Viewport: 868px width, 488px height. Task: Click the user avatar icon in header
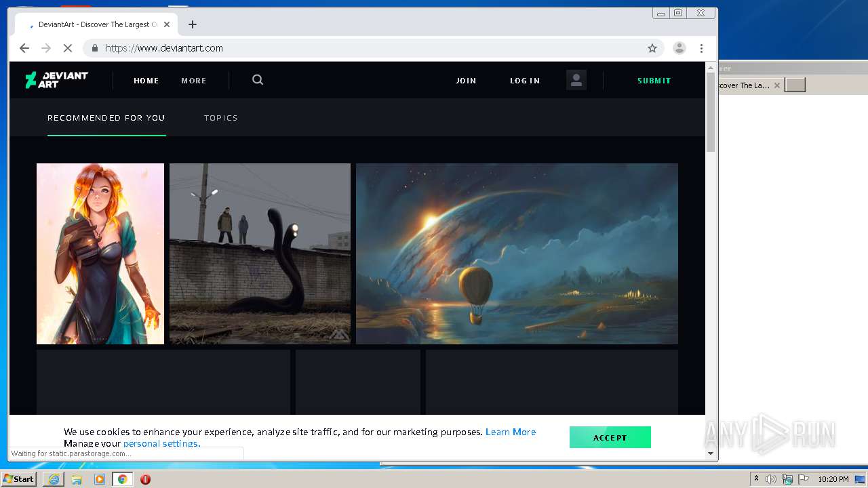tap(576, 80)
